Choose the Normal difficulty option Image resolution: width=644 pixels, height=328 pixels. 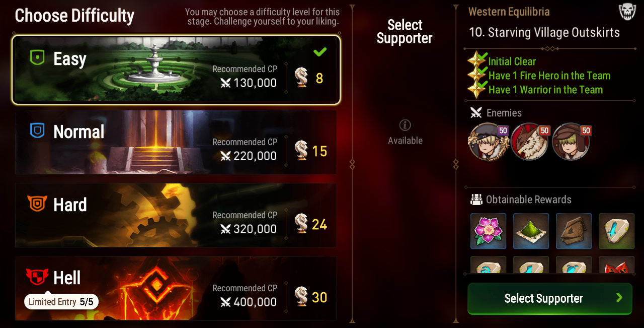(x=176, y=143)
